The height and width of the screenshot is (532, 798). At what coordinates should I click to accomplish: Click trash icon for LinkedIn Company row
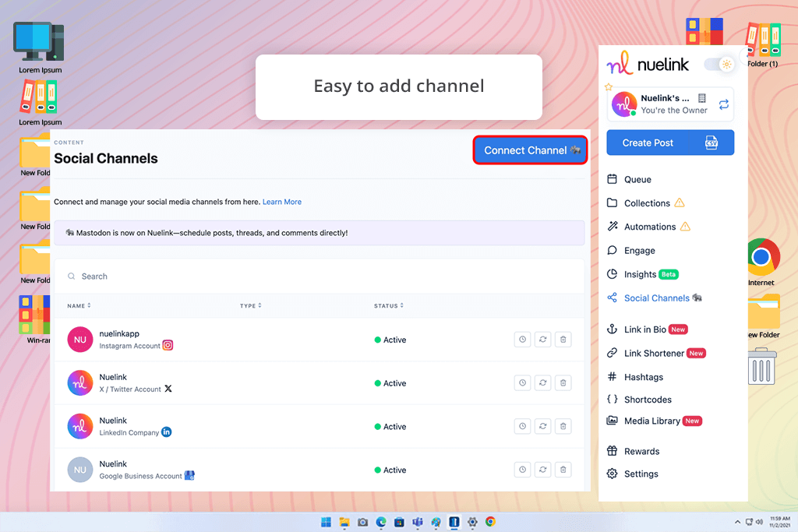563,426
